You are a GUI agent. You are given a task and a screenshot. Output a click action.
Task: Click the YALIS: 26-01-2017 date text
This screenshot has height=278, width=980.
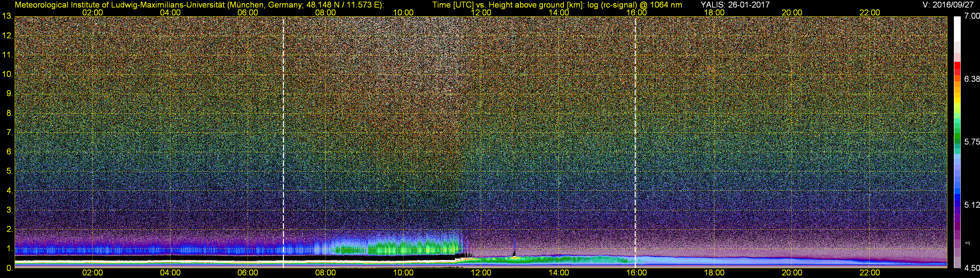[735, 5]
